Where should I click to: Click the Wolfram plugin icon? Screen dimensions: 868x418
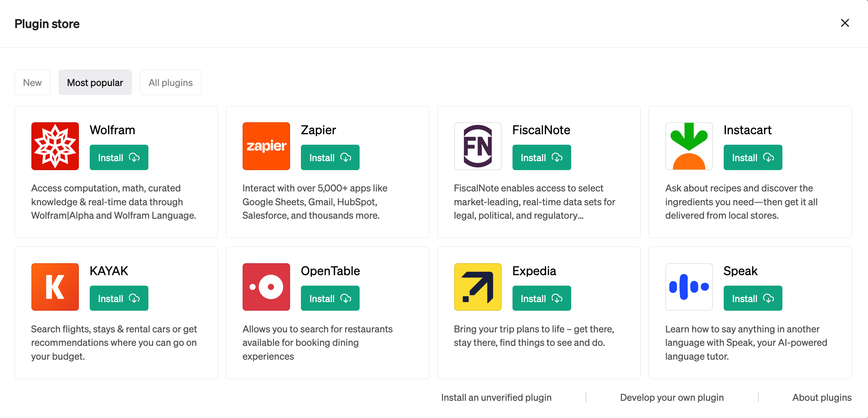[55, 146]
